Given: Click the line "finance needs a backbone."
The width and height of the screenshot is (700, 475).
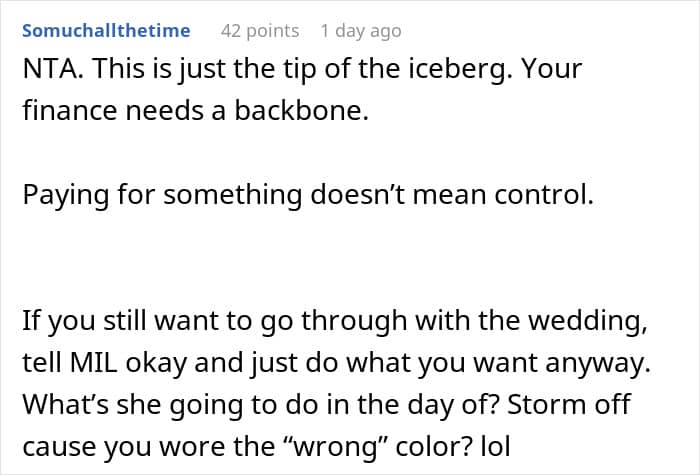Looking at the screenshot, I should point(195,112).
